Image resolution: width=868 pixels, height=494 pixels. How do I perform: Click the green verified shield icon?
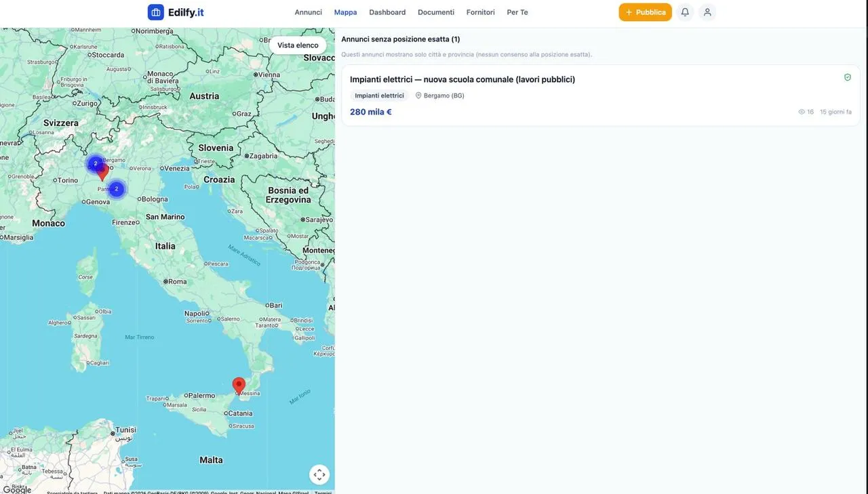click(x=847, y=78)
